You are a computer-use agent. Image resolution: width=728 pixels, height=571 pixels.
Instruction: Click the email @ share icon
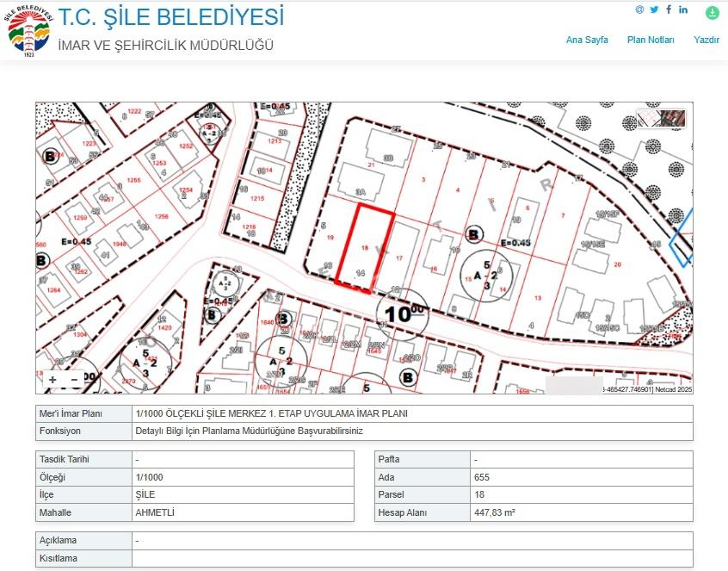pyautogui.click(x=639, y=9)
